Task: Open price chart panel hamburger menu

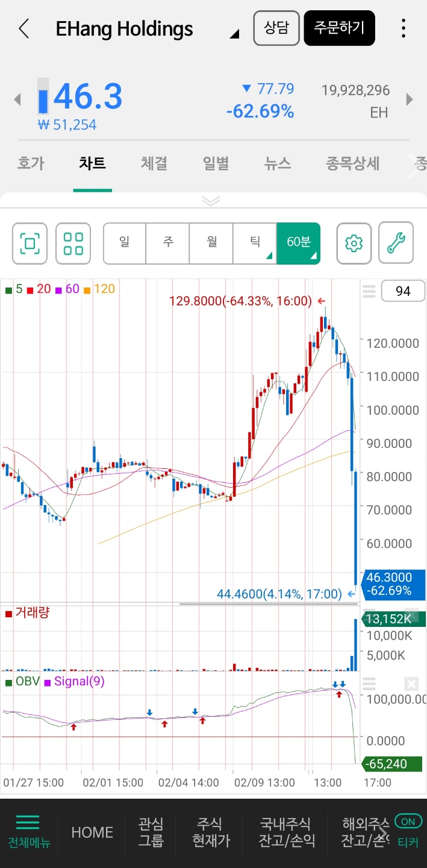Action: (x=369, y=292)
